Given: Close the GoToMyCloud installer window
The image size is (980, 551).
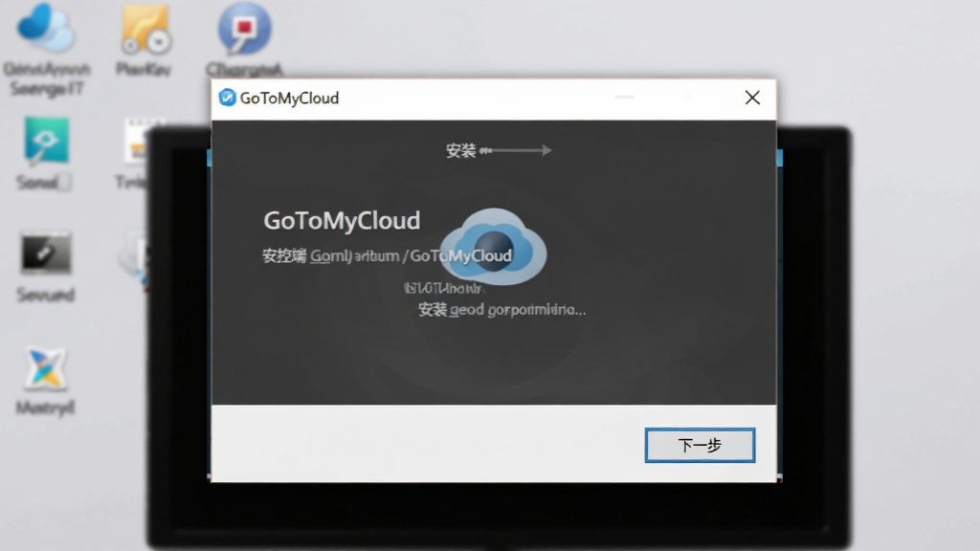Looking at the screenshot, I should click(x=752, y=98).
